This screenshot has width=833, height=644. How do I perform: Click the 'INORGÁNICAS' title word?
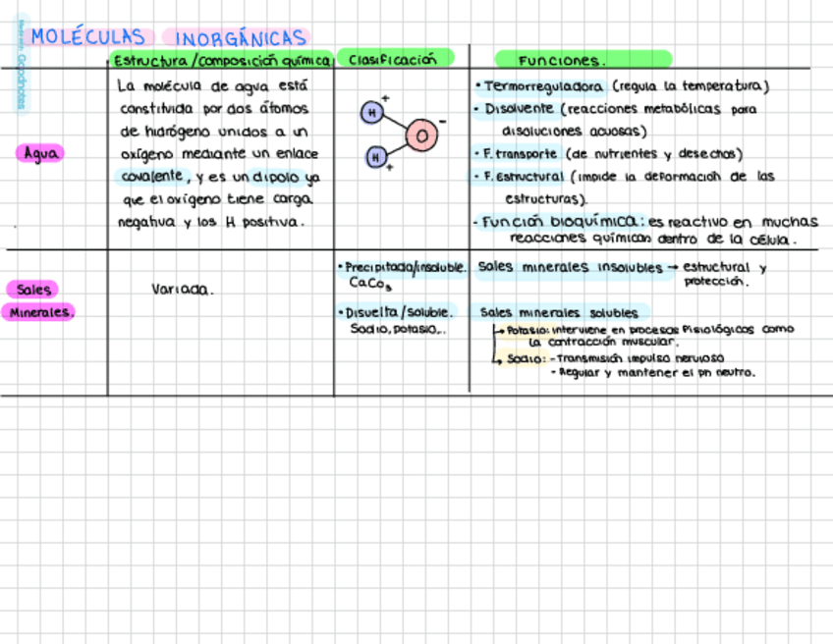240,38
